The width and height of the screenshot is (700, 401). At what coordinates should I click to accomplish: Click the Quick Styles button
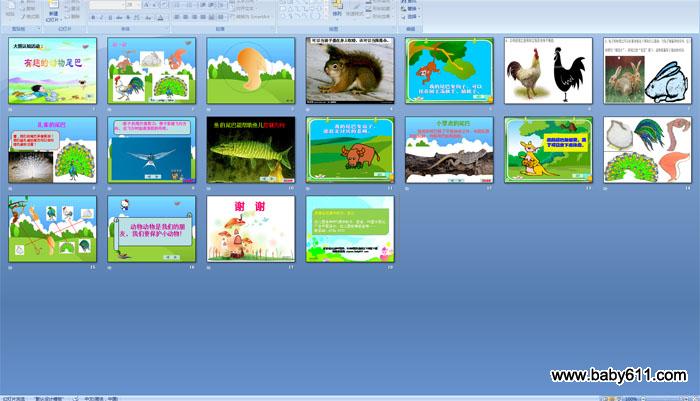[x=355, y=9]
